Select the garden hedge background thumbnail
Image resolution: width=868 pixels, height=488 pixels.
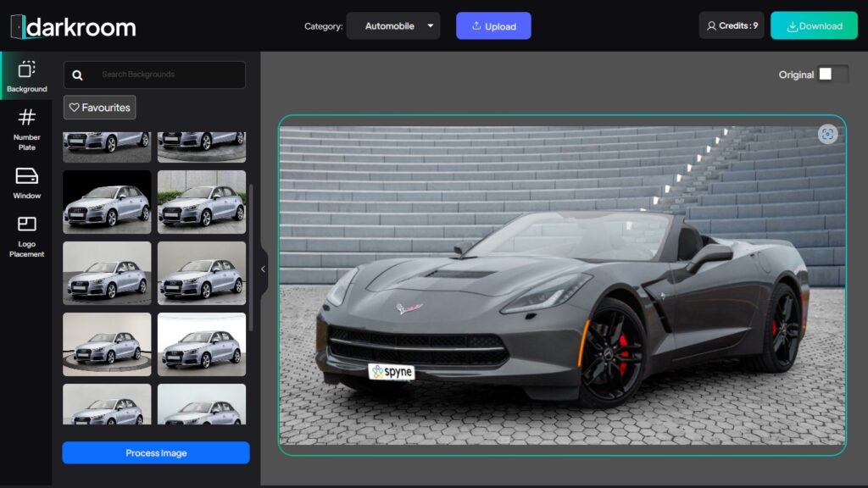coord(202,202)
